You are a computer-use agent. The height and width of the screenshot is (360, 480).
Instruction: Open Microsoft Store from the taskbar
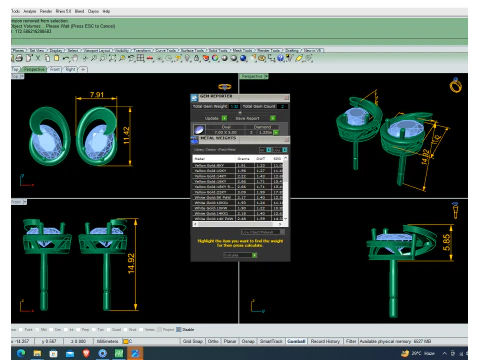(53, 353)
